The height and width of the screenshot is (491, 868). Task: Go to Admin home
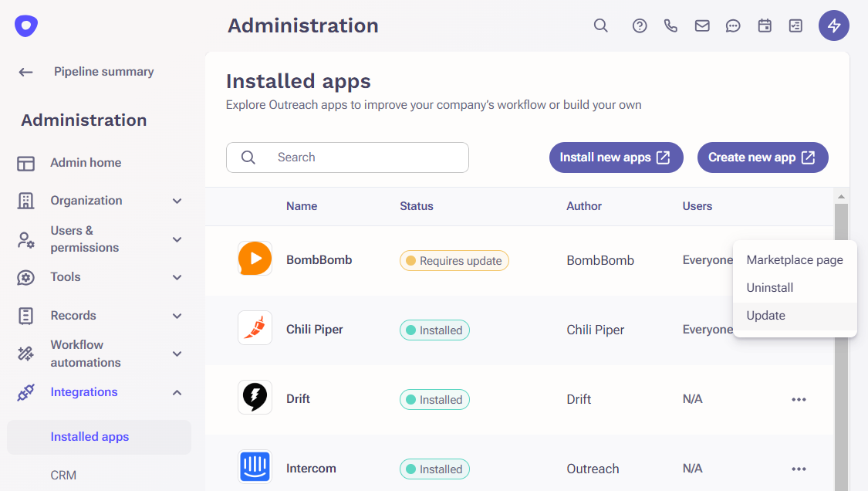(x=86, y=163)
